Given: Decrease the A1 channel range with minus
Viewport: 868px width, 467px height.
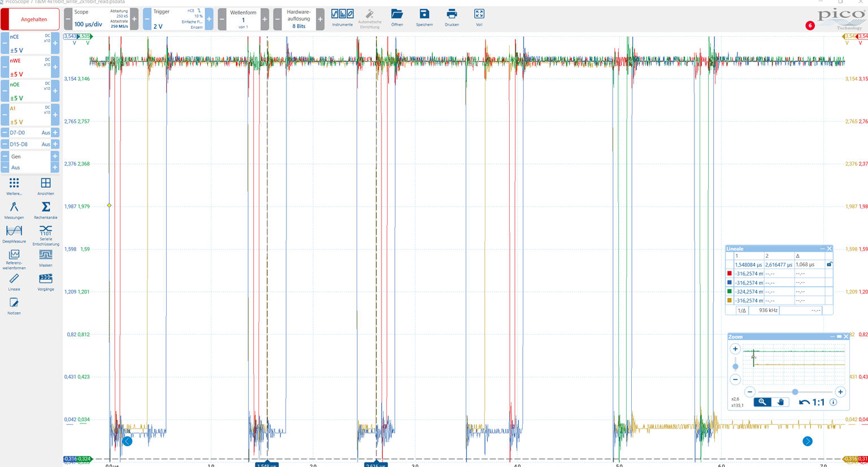Looking at the screenshot, I should coord(5,114).
